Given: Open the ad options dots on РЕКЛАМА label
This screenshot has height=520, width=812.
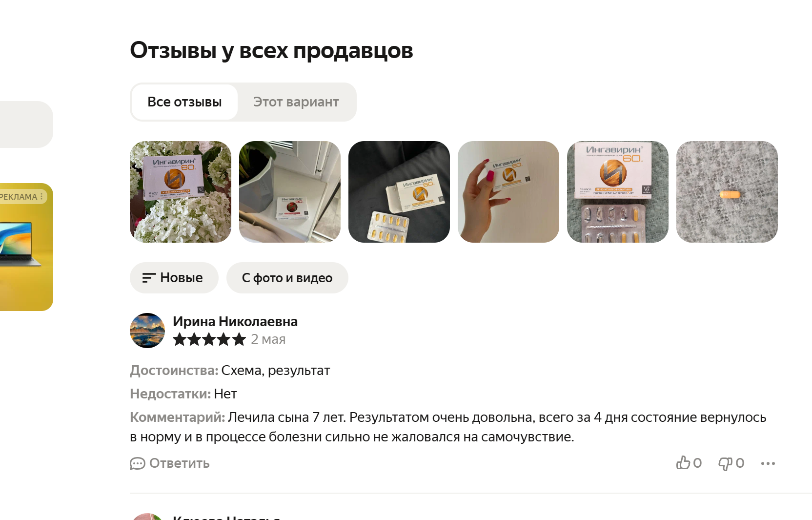Looking at the screenshot, I should click(x=41, y=197).
